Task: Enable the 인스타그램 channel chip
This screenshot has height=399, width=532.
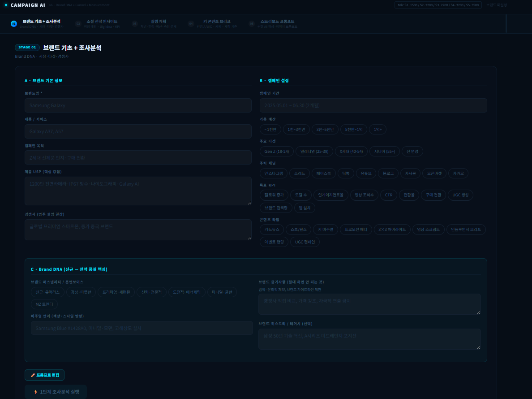Action: 274,173
